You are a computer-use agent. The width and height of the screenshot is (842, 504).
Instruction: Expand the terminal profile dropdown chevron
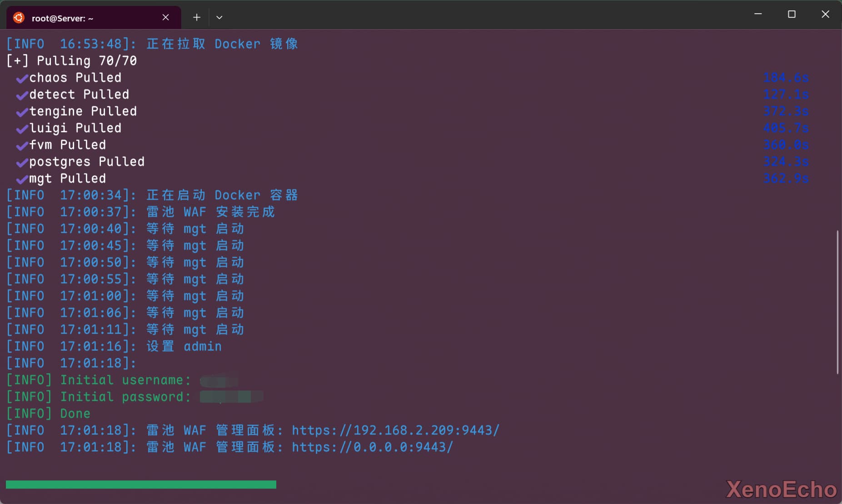[219, 17]
